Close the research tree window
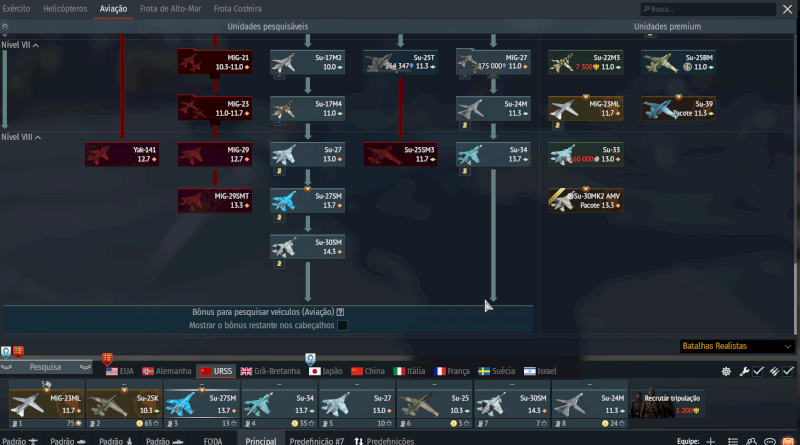800x445 pixels. (x=787, y=9)
